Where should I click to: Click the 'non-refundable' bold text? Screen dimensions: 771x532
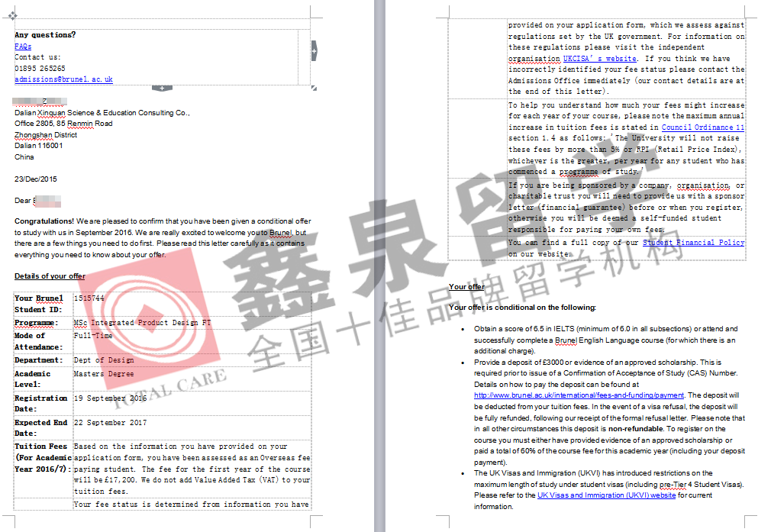coord(636,429)
